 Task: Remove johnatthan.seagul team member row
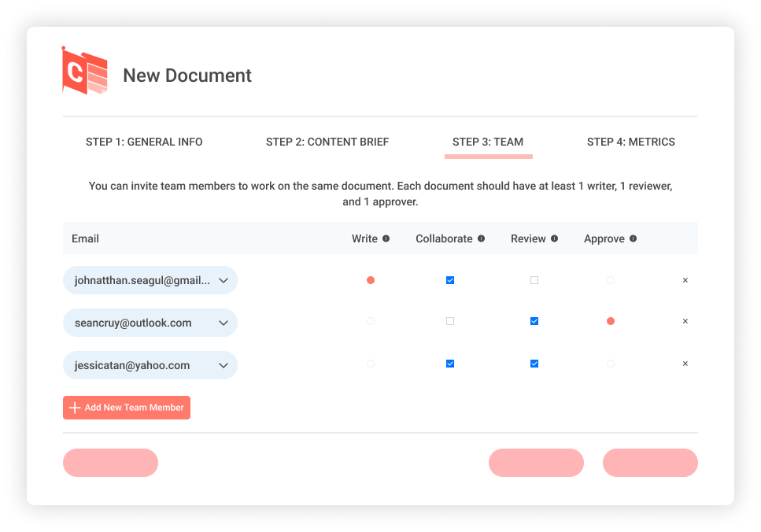click(x=685, y=280)
